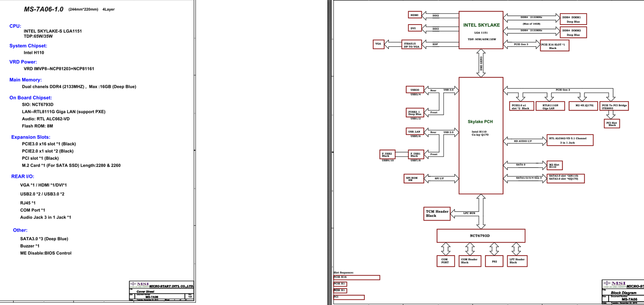The width and height of the screenshot is (644, 305).
Task: Click the 'SIO: NCT6793D' line
Action: point(37,105)
